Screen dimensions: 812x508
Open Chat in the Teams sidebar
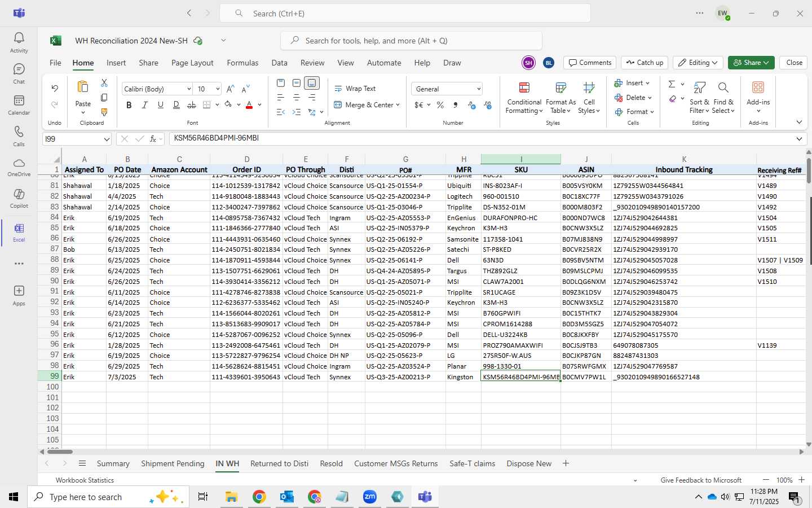19,73
